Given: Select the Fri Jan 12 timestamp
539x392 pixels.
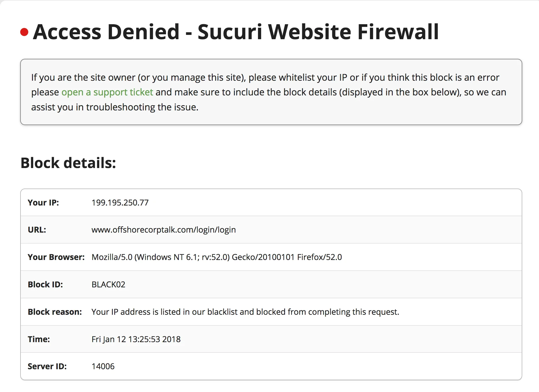Looking at the screenshot, I should [136, 339].
